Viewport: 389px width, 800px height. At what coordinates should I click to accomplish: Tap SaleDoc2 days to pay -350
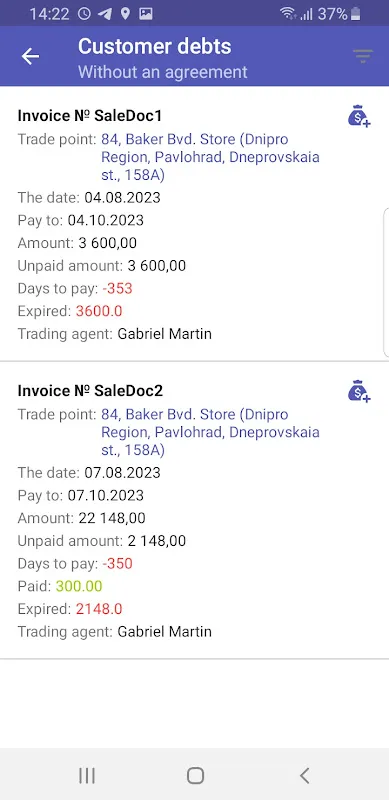coord(117,563)
